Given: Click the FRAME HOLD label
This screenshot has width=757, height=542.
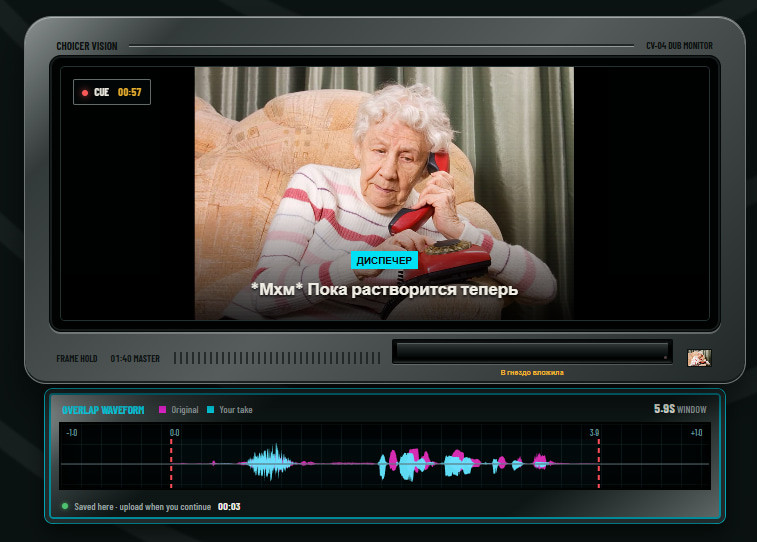Looking at the screenshot, I should coord(77,359).
